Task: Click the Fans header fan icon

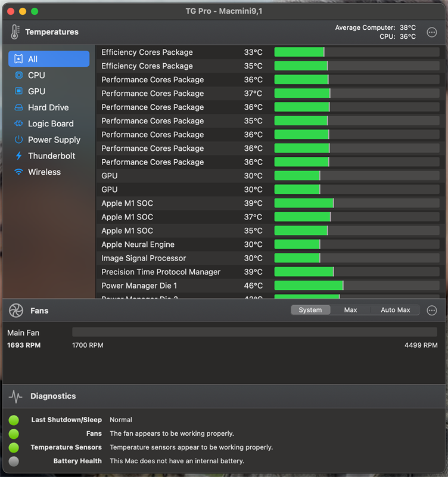Action: point(16,310)
